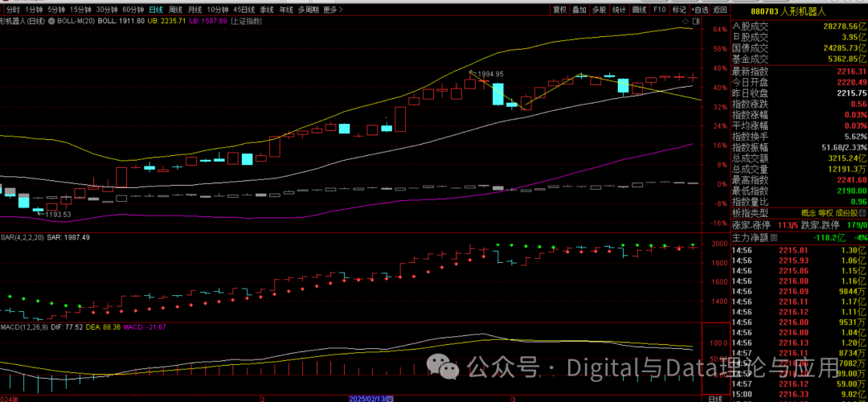Switch to the 周线 weekly chart
This screenshot has width=868, height=402.
click(x=175, y=10)
